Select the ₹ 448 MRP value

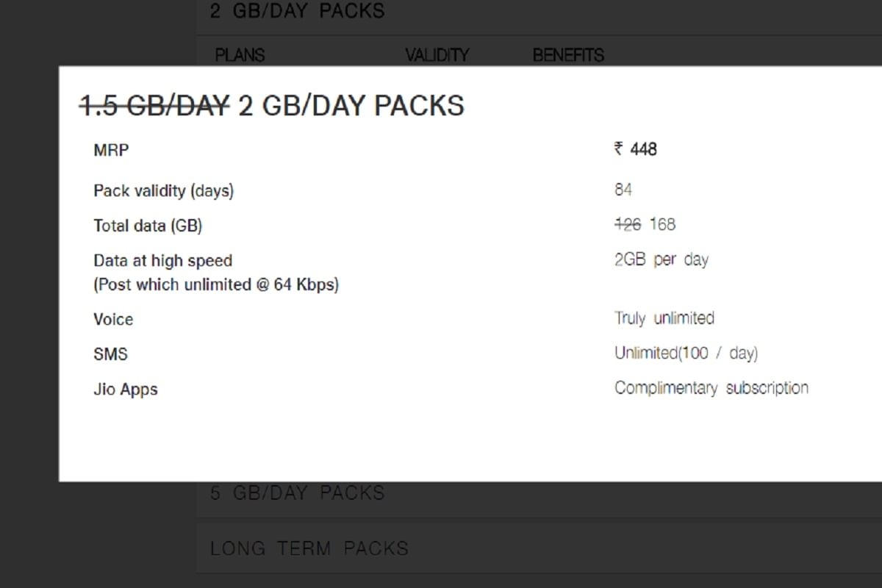click(x=636, y=149)
